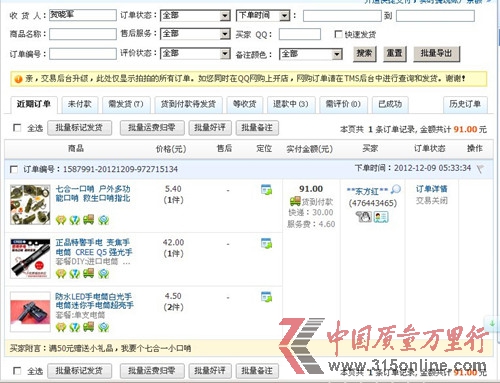Screen dimensions: 500x383
Task: Click locate icon for 七合一口哨 item
Action: click(266, 190)
